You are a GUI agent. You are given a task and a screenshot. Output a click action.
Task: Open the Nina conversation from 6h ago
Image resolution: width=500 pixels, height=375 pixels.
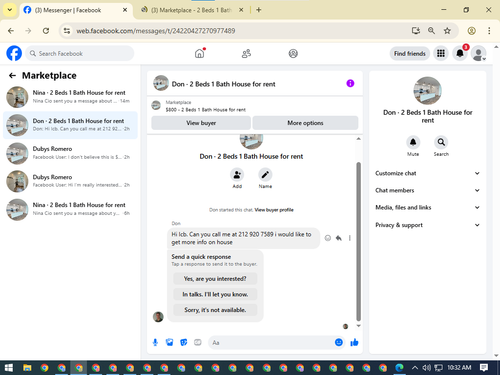(70, 209)
